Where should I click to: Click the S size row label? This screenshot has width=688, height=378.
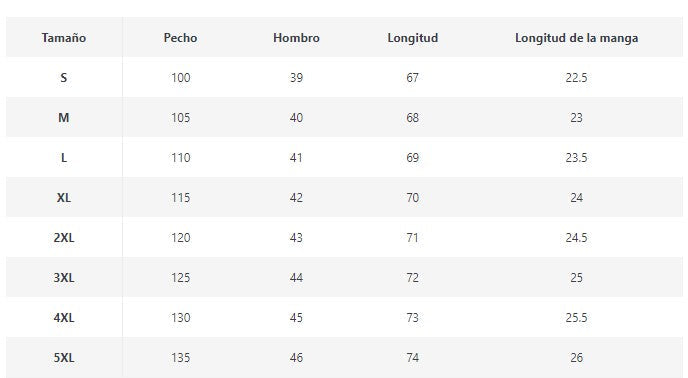point(64,78)
